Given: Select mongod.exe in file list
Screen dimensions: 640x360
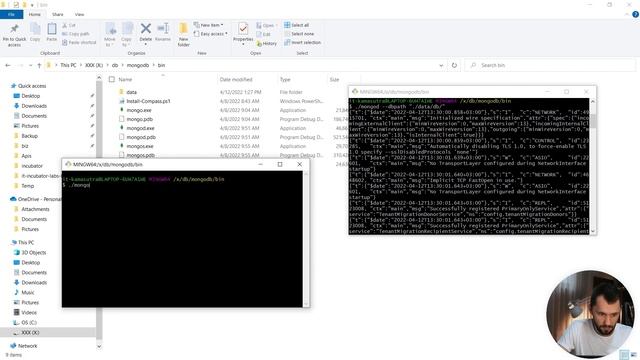Looking at the screenshot, I should (x=140, y=128).
